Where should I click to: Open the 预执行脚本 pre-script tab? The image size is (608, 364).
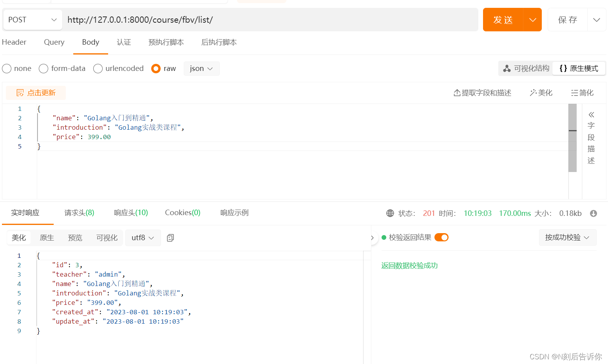pyautogui.click(x=166, y=42)
